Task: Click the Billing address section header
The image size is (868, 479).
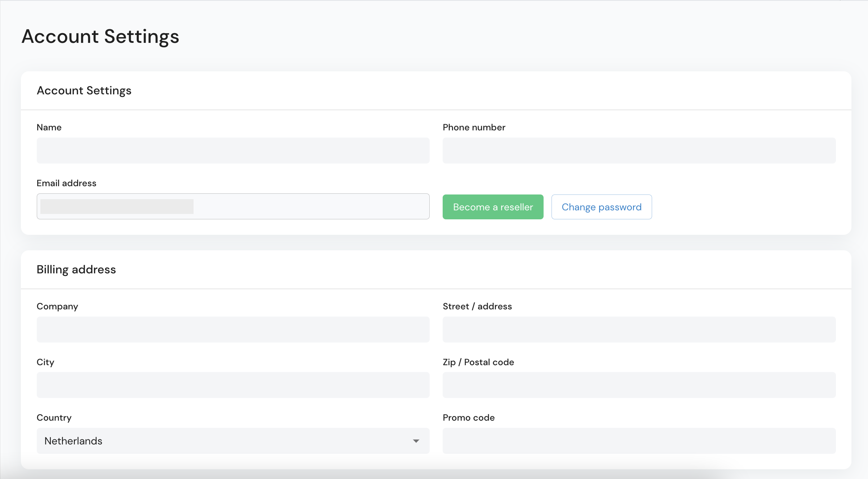Action: coord(76,269)
